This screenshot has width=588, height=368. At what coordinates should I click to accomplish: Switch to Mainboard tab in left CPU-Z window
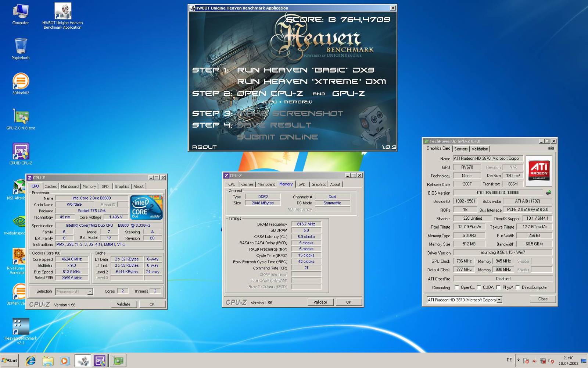(70, 187)
